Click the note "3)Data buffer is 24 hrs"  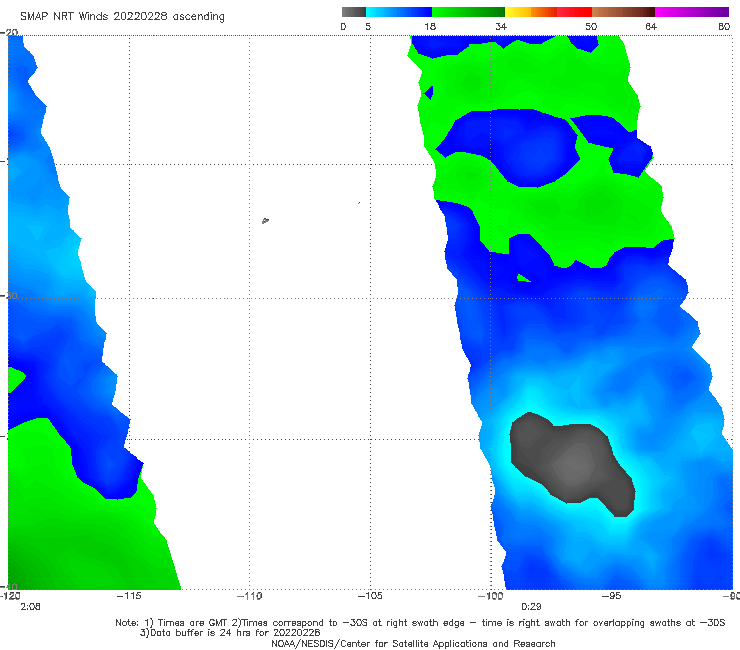230,633
